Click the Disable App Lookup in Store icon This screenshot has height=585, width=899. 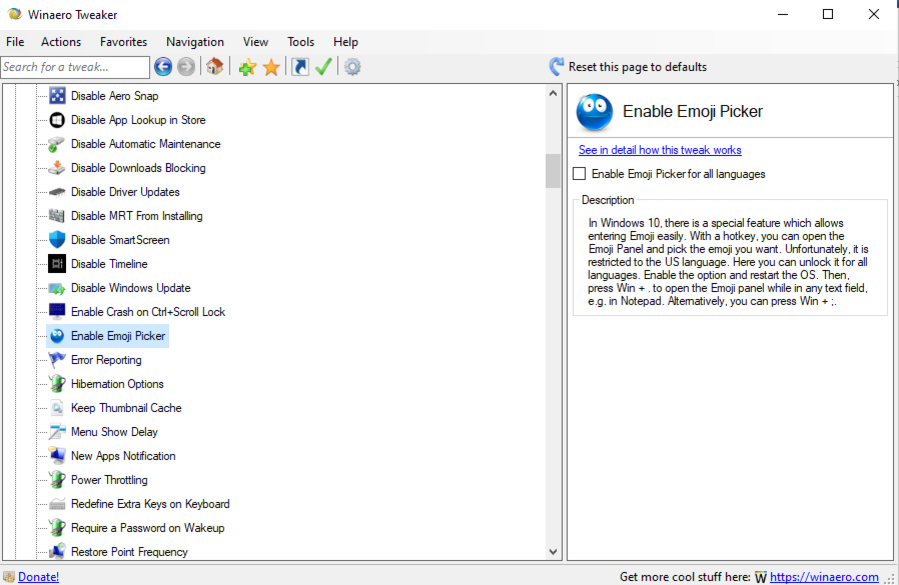[x=57, y=120]
